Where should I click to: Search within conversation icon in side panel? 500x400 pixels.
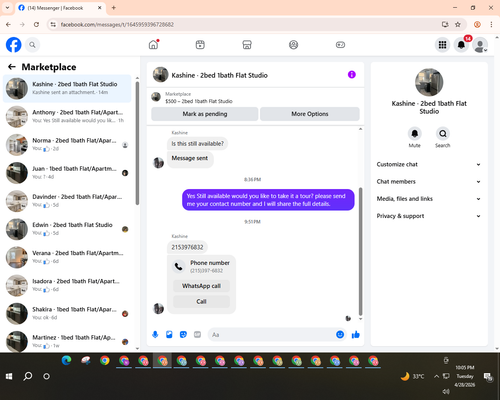click(443, 134)
